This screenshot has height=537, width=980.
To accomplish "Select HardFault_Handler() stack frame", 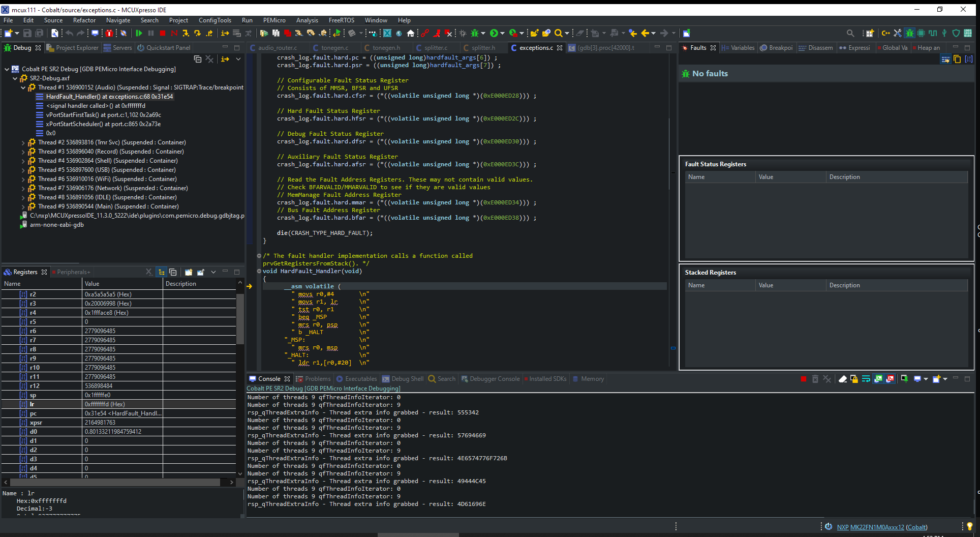I will (109, 97).
